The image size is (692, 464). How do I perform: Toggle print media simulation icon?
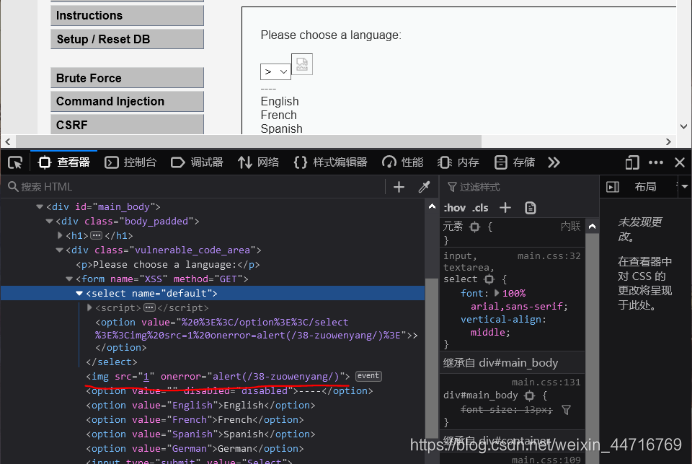pyautogui.click(x=530, y=207)
